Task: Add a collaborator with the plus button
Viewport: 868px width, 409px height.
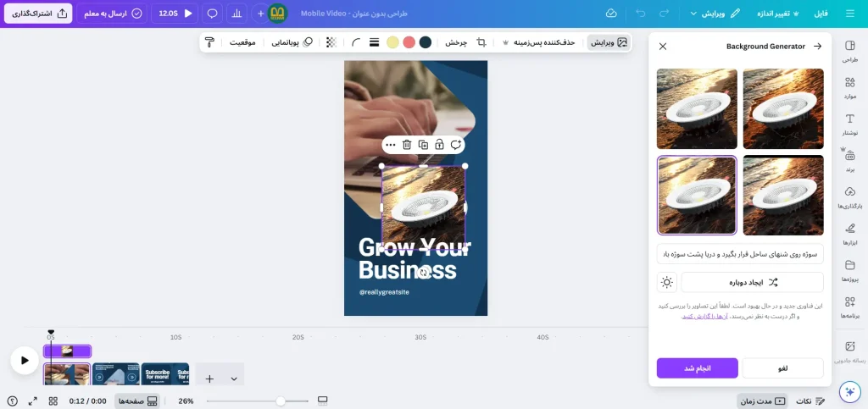Action: [x=260, y=14]
